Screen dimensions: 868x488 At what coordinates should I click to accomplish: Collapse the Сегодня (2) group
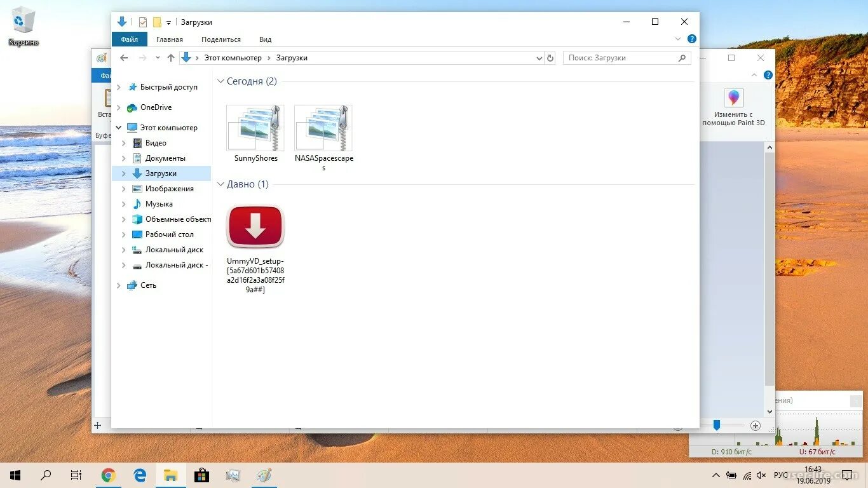[x=220, y=81]
